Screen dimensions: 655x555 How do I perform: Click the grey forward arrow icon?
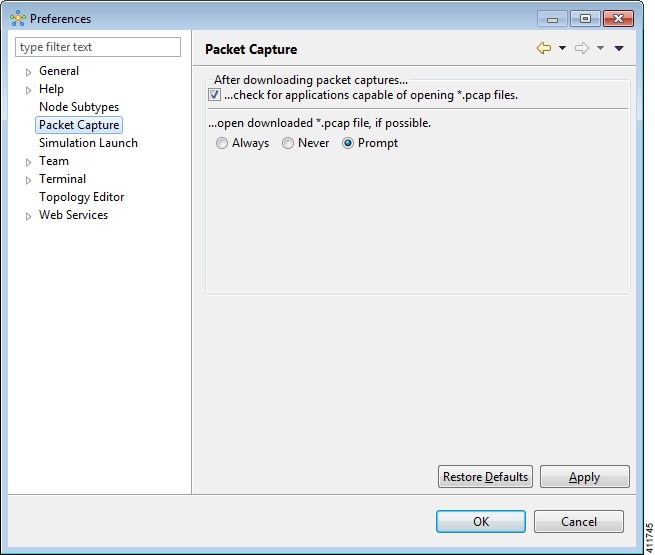[x=581, y=48]
